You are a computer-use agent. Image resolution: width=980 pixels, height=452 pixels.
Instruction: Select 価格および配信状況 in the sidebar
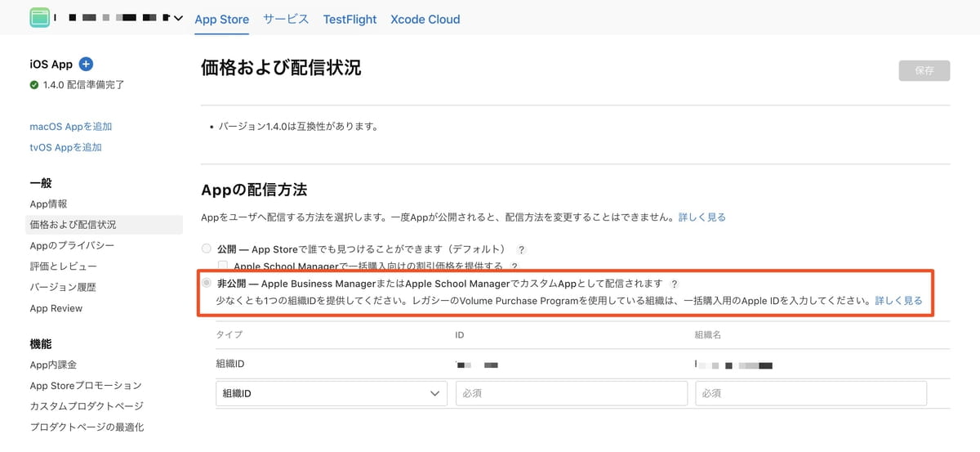[x=105, y=224]
